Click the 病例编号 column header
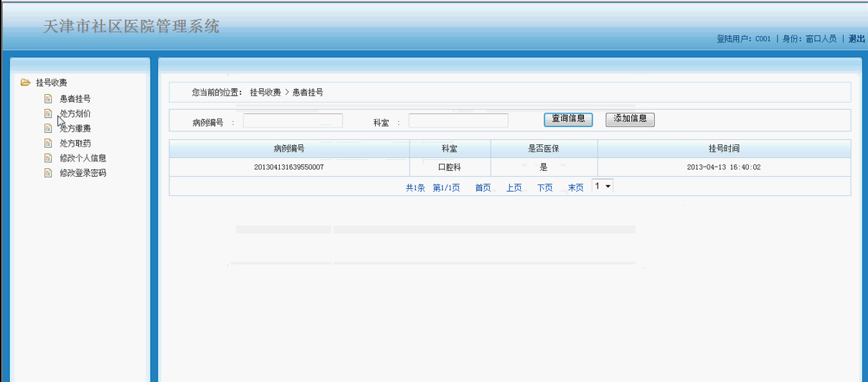The image size is (868, 382). pos(289,149)
